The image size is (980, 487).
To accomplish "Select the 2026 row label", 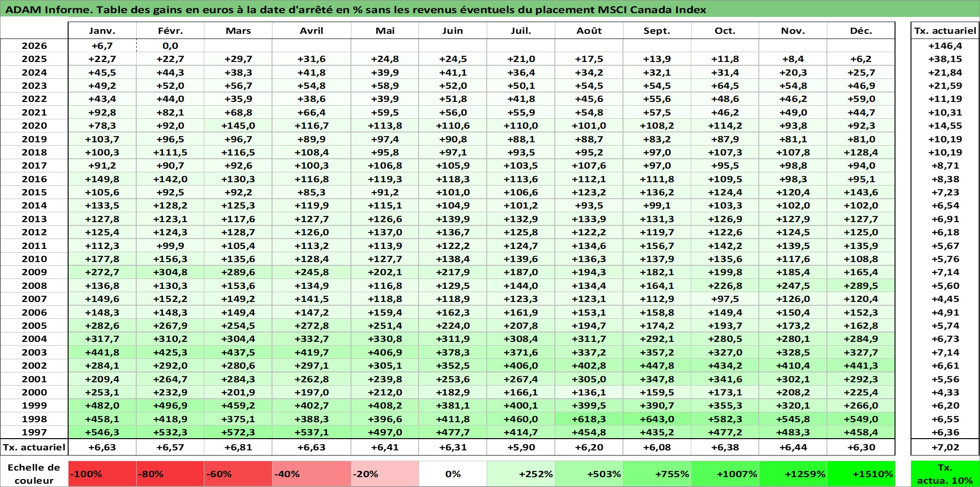I will coord(34,46).
